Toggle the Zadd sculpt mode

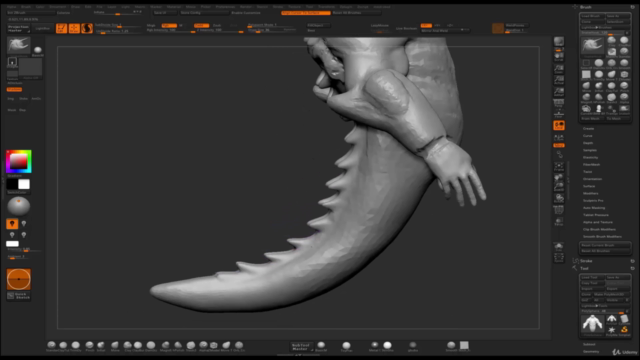pyautogui.click(x=201, y=25)
